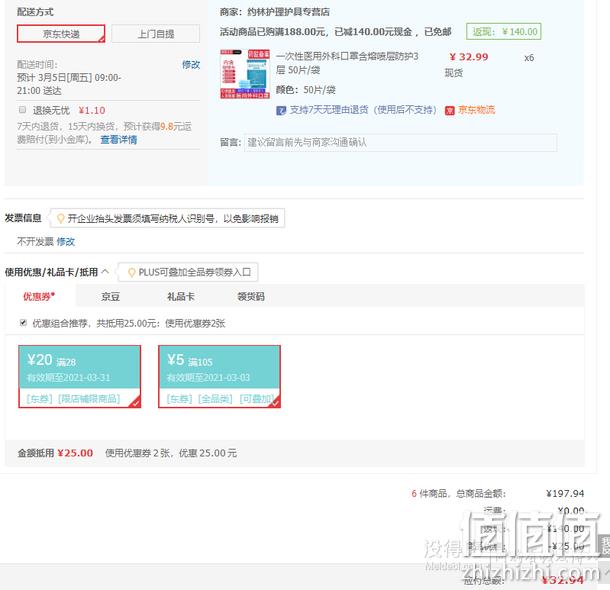This screenshot has width=610, height=590.
Task: Click the x6 quantity text
Action: (x=529, y=58)
